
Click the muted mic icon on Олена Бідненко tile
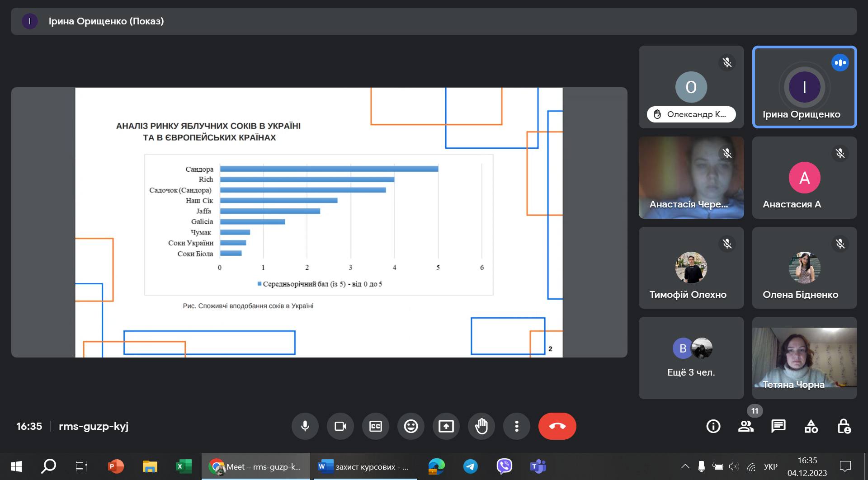pos(840,244)
